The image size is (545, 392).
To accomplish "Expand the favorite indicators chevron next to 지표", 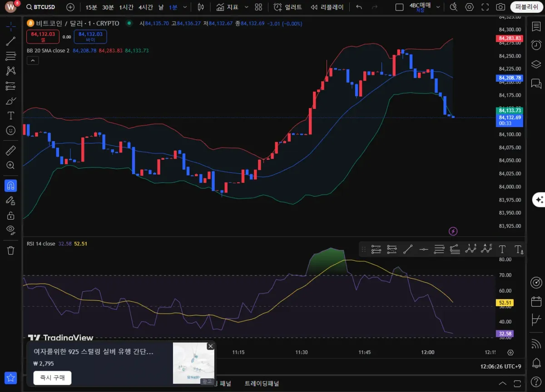I will click(x=247, y=7).
